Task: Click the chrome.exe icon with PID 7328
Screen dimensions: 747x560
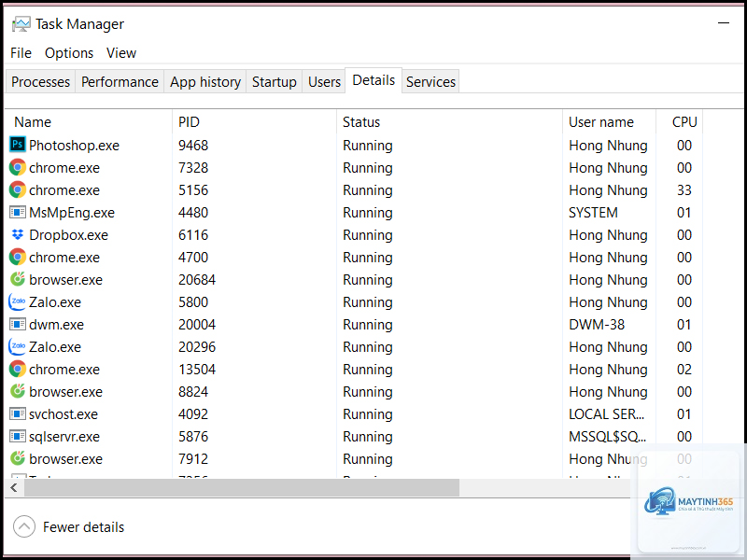Action: pyautogui.click(x=18, y=167)
